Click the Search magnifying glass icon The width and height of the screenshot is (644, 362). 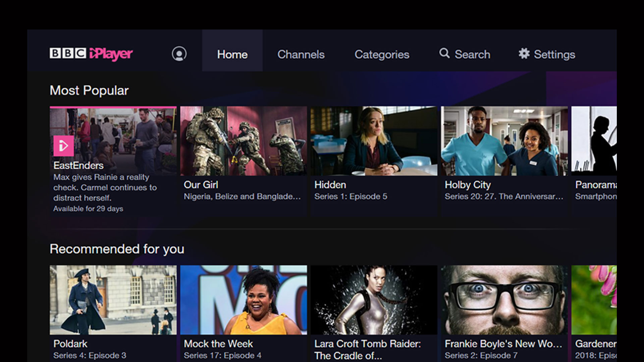click(444, 53)
